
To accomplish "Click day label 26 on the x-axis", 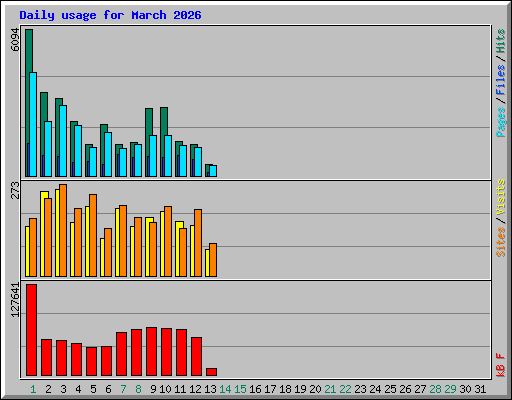I will [405, 389].
